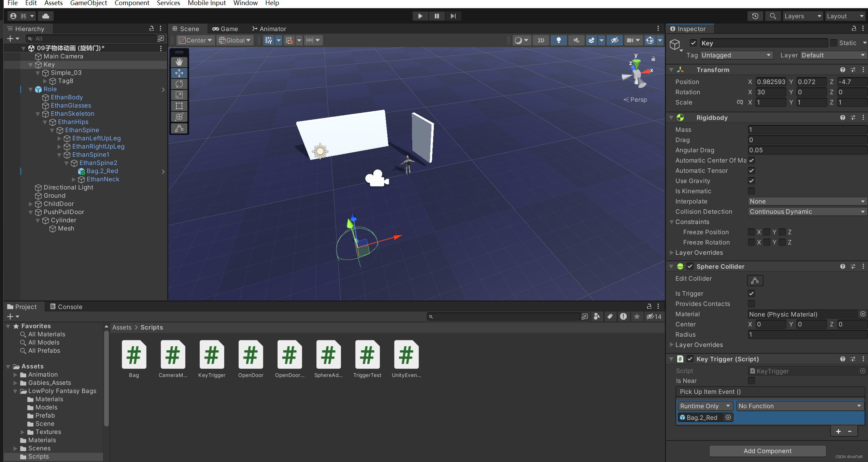The image size is (868, 462).
Task: Toggle scene lighting bulb icon
Action: click(558, 40)
